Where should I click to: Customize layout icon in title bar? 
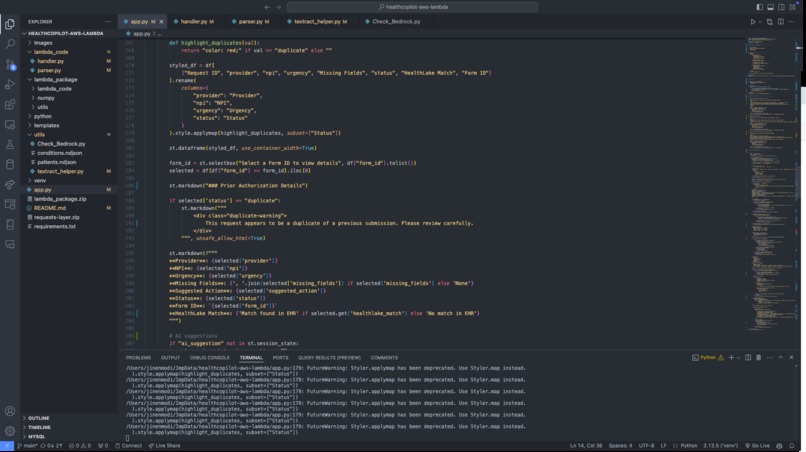(x=792, y=7)
